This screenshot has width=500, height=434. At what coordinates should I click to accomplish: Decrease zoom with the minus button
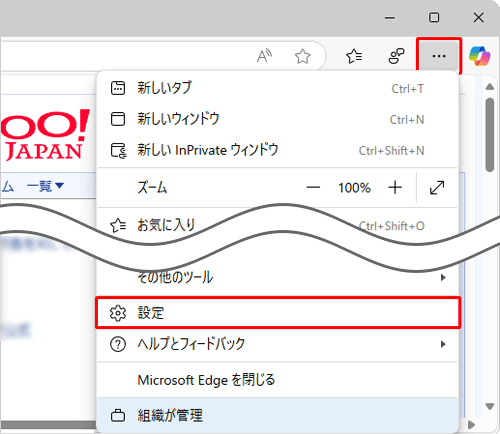click(313, 188)
